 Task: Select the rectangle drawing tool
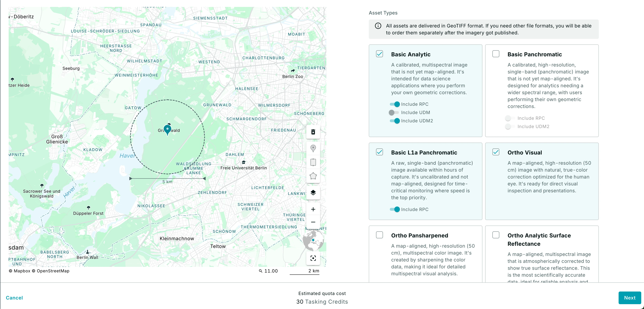(313, 162)
